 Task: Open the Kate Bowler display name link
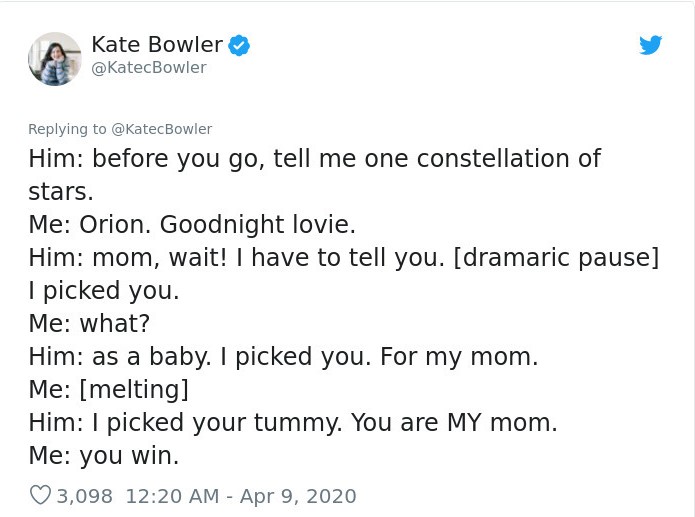[156, 44]
